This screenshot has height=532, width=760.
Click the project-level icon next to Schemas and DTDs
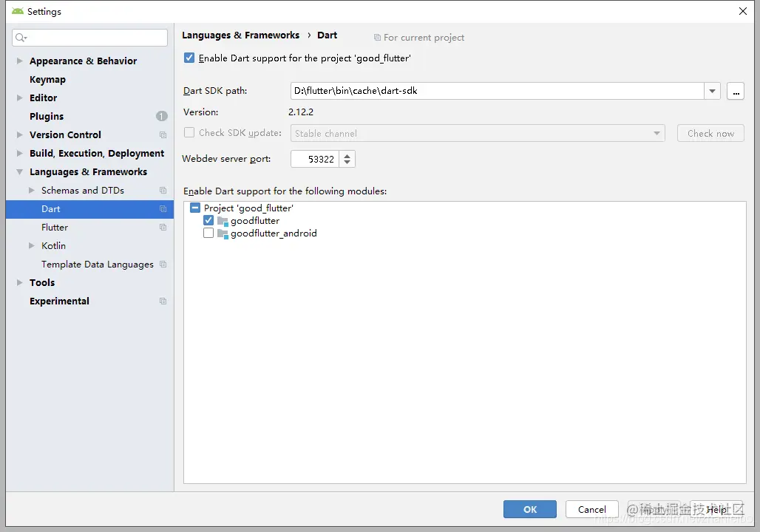(163, 191)
